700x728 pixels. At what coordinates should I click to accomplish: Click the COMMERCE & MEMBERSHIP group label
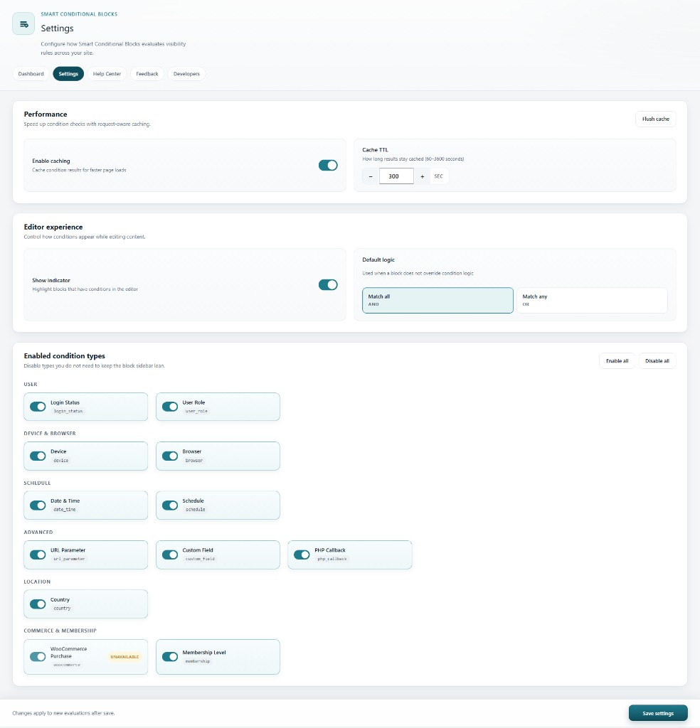(x=60, y=631)
